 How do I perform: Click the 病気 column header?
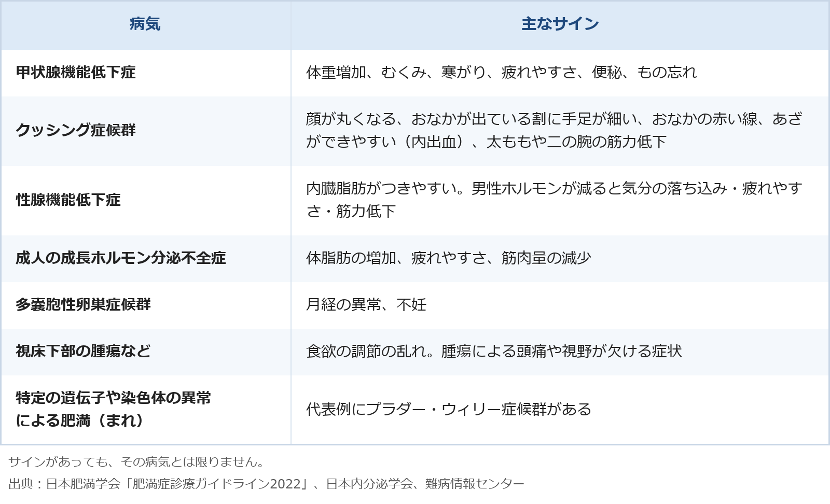(x=145, y=24)
